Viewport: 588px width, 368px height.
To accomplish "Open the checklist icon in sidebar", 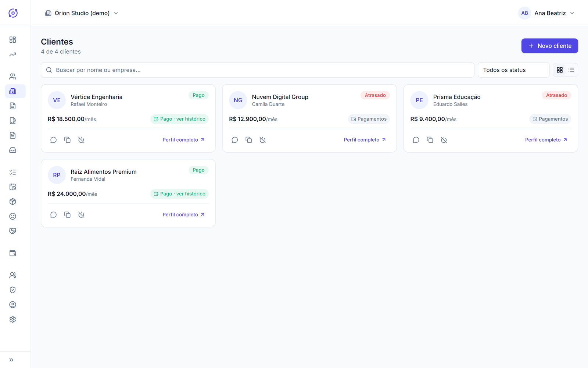I will pyautogui.click(x=13, y=172).
